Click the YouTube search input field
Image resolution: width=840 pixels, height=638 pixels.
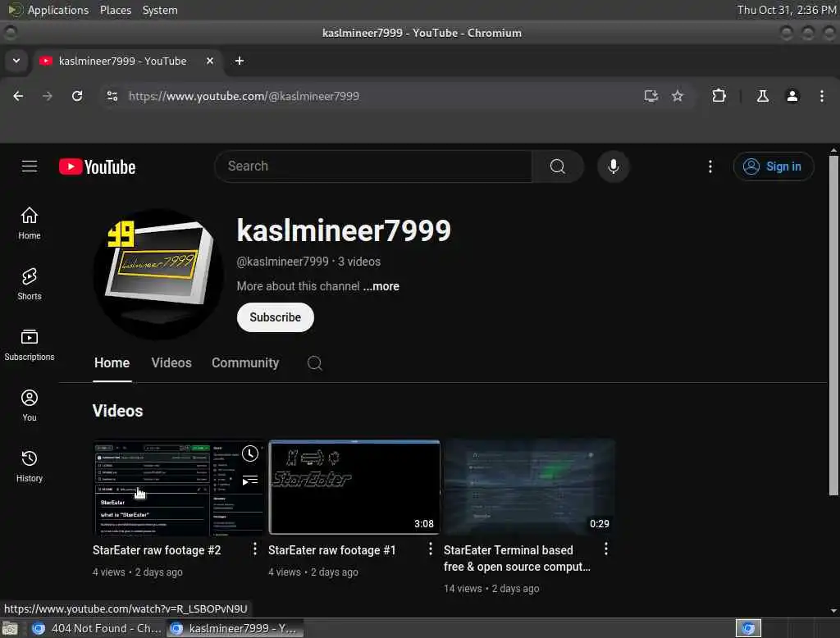coord(373,166)
